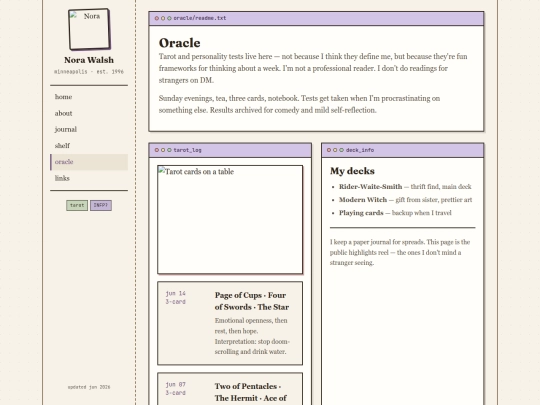The width and height of the screenshot is (540, 405).
Task: Click green dot in deck_info titlebar
Action: click(341, 150)
